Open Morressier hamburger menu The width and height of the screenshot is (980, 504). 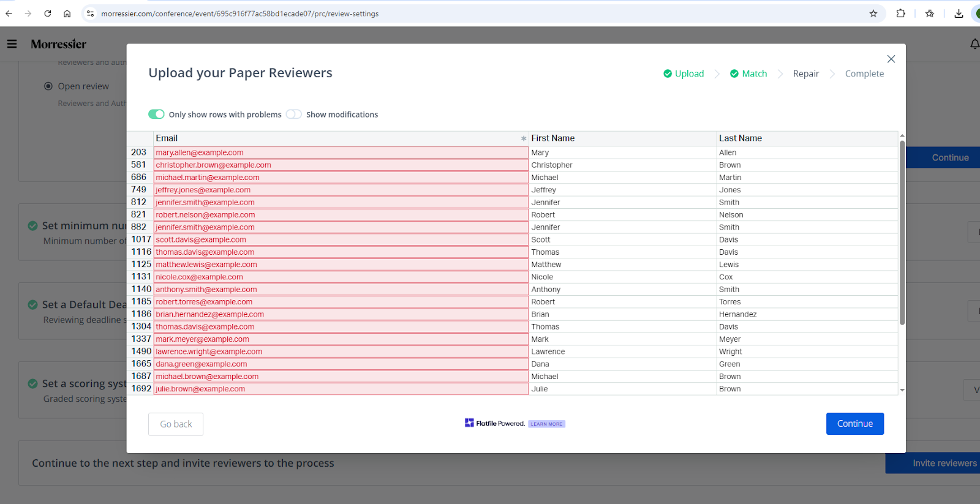[12, 44]
